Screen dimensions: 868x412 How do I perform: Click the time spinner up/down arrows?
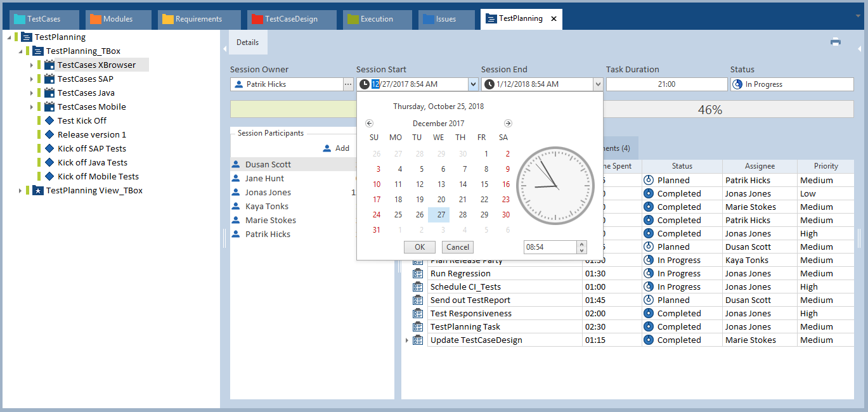[x=582, y=247]
